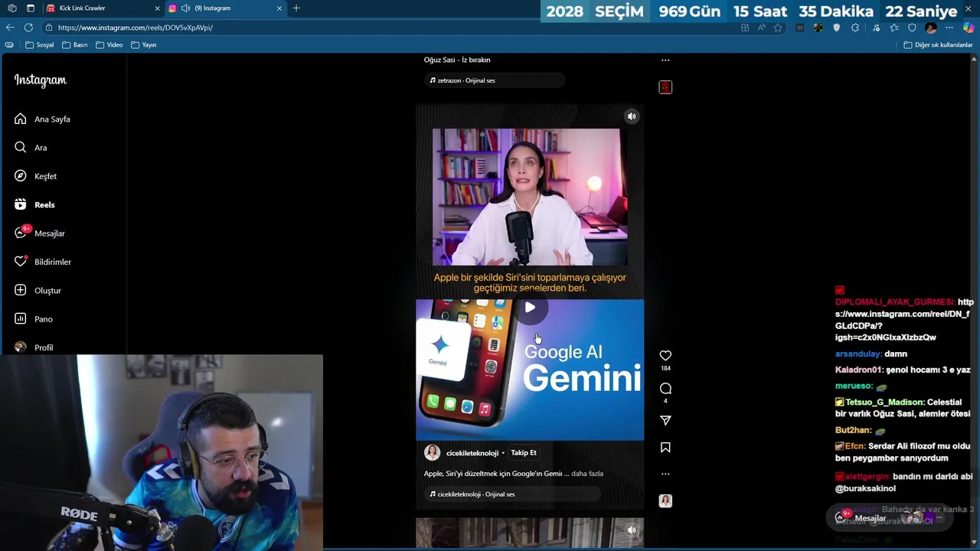
Task: Open Sosyal bookmarks folder
Action: (40, 45)
